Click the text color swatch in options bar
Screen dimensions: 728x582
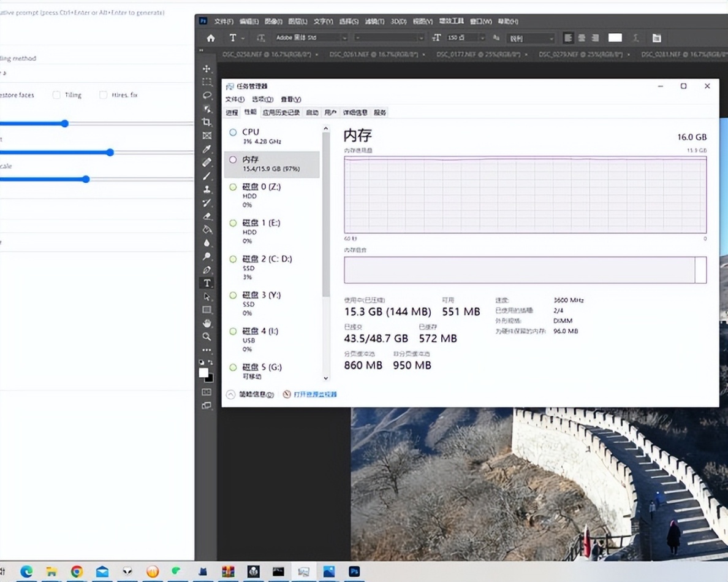pos(615,38)
